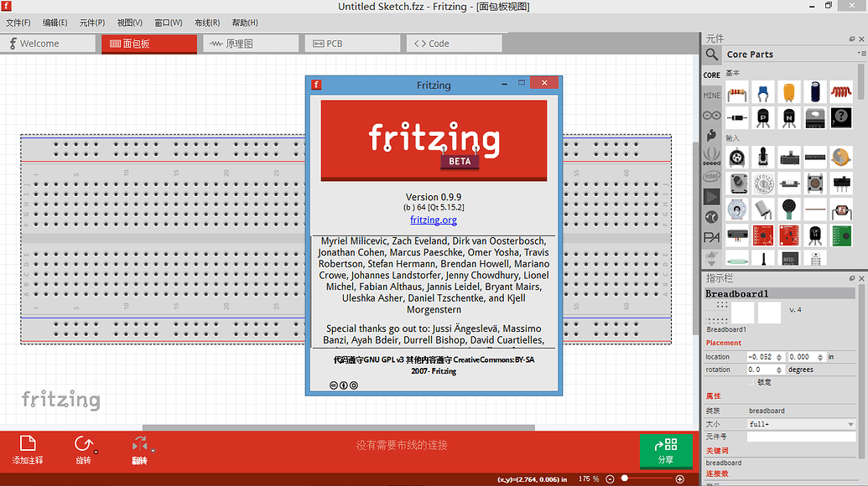The width and height of the screenshot is (868, 486).
Task: Switch to the MINE parts bin
Action: point(710,95)
